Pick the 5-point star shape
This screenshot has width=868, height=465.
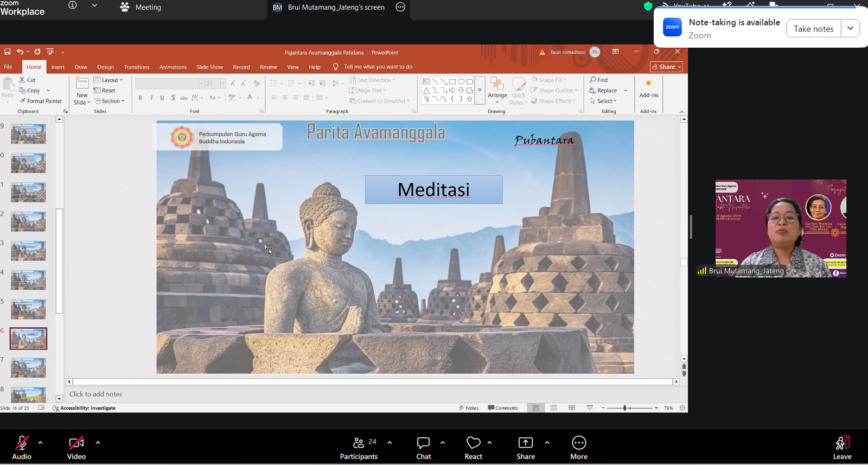(x=470, y=99)
